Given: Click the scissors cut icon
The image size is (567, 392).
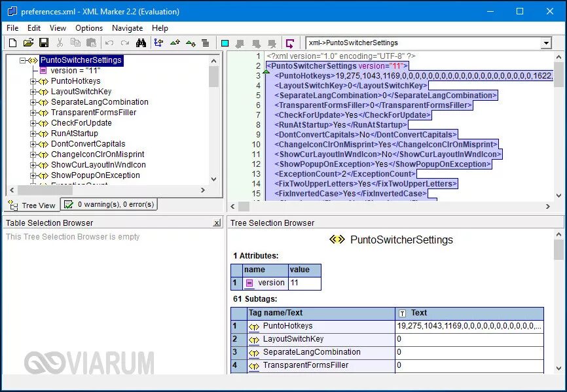Looking at the screenshot, I should coord(60,43).
